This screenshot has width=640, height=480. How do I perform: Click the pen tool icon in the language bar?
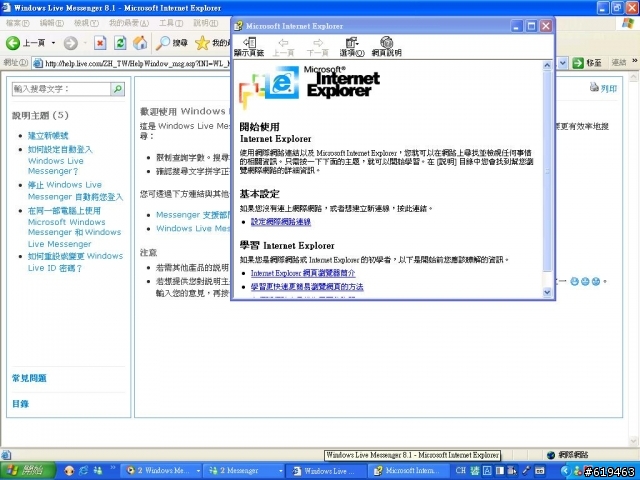tap(526, 471)
